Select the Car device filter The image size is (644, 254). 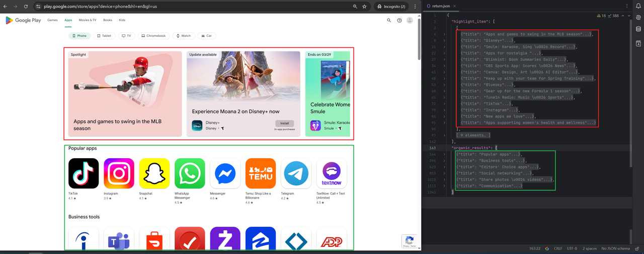[x=206, y=36]
